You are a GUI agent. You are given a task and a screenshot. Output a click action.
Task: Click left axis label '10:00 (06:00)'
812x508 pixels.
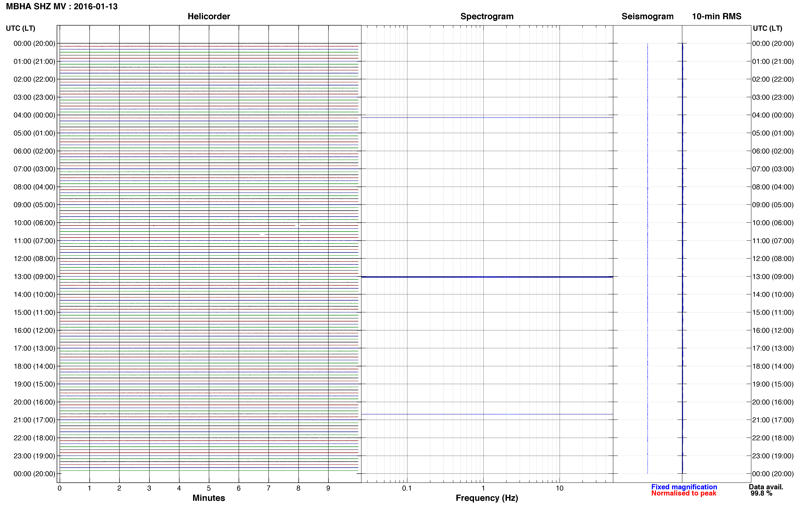click(x=34, y=223)
